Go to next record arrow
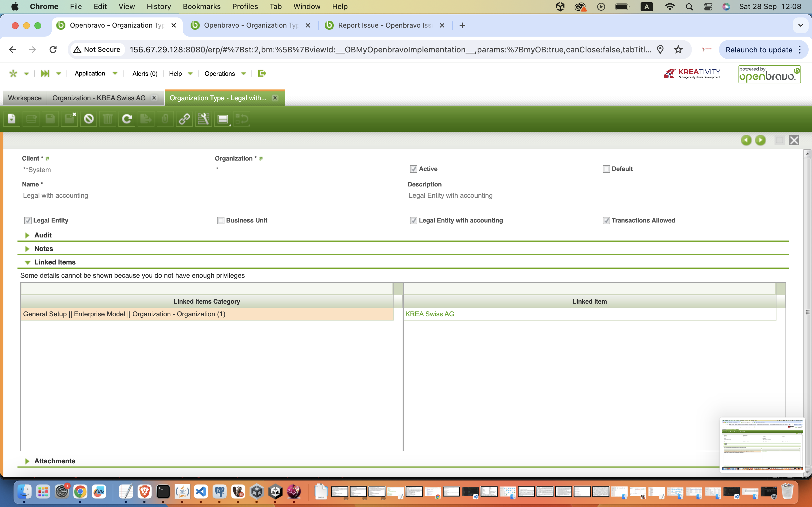The image size is (812, 507). (x=760, y=140)
